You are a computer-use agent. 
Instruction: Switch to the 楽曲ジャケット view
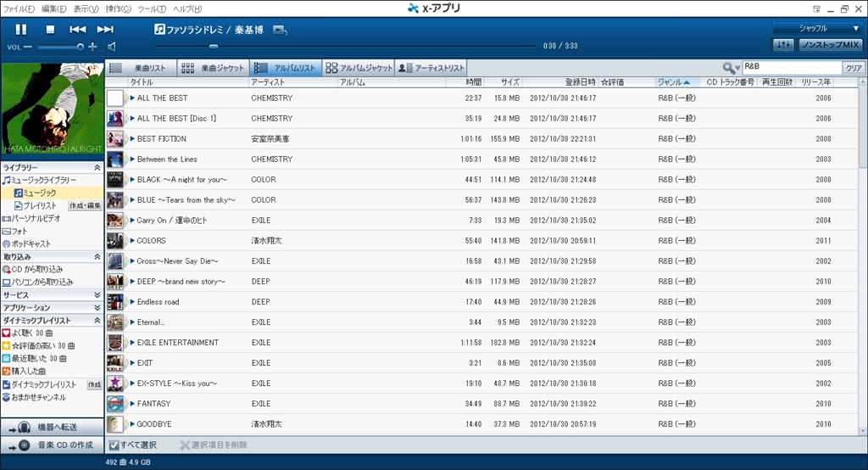tap(213, 68)
